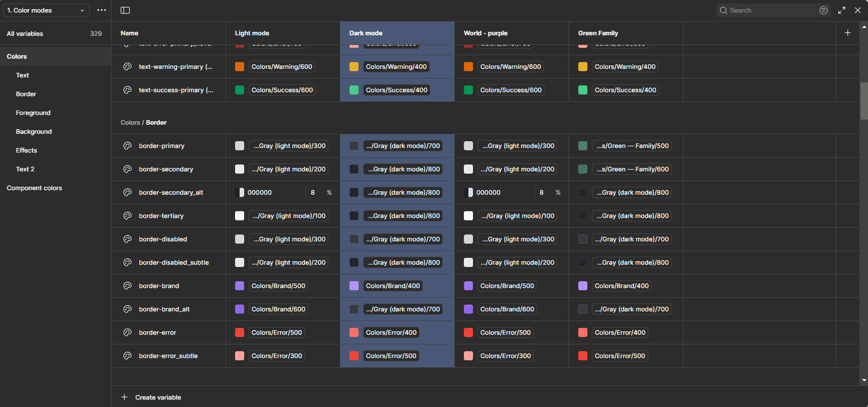Open the three-dot collection options menu

tap(101, 10)
